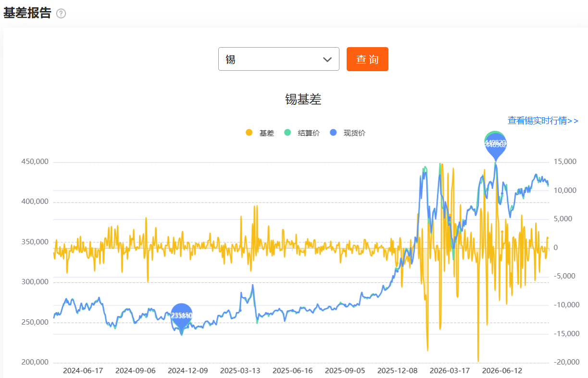This screenshot has height=378, width=588.
Task: Click the 2025-12-08 axis date label
Action: 398,371
